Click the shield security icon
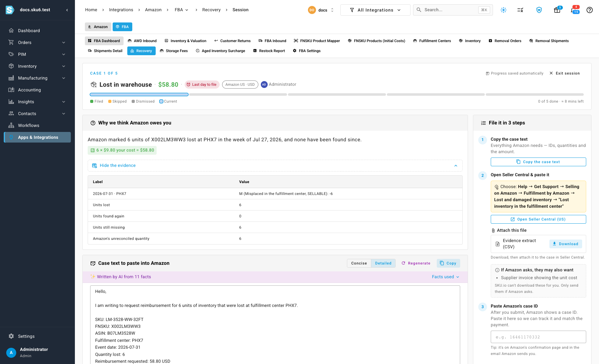This screenshot has width=599, height=364. (539, 10)
